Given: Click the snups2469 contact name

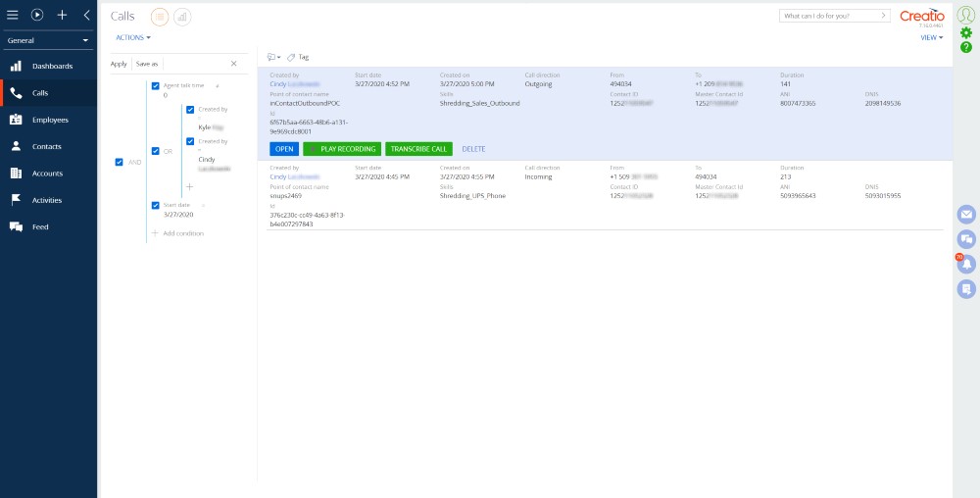Looking at the screenshot, I should [x=285, y=196].
